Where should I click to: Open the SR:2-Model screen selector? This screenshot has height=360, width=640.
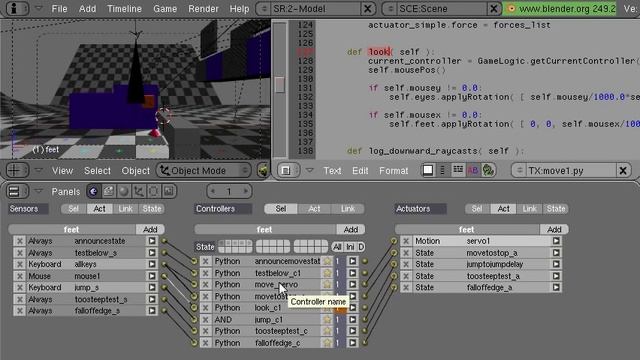(x=264, y=9)
